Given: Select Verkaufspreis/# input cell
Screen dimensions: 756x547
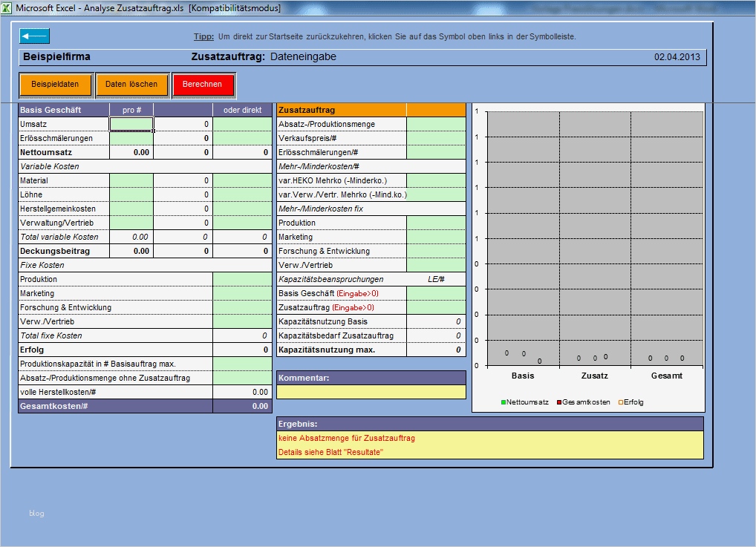Looking at the screenshot, I should click(x=437, y=138).
